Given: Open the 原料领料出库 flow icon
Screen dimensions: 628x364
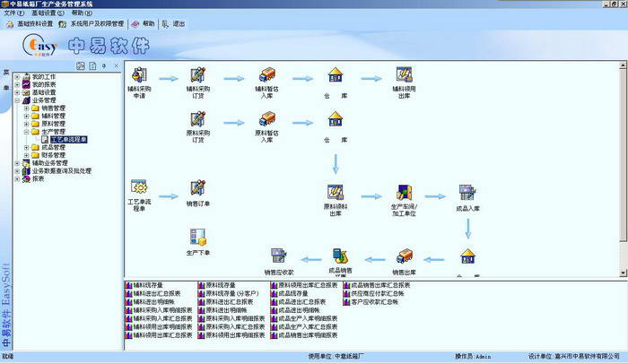Looking at the screenshot, I should (x=336, y=192).
